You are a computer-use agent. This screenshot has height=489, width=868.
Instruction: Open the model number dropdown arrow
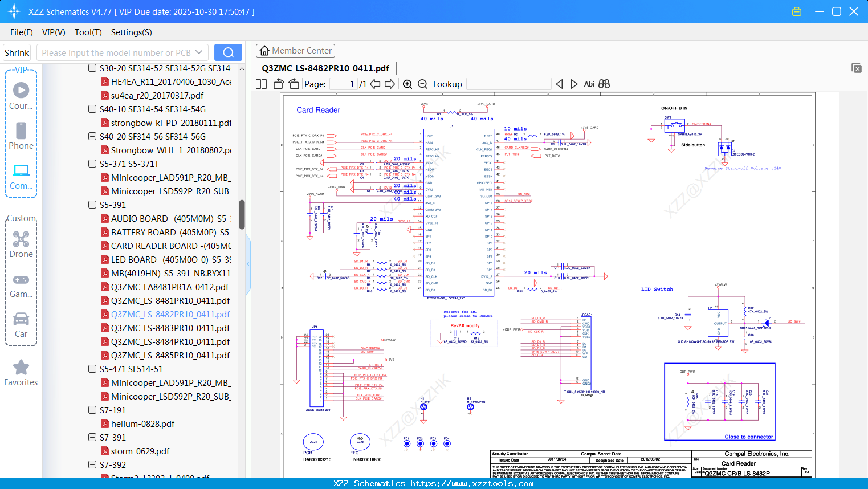point(199,52)
